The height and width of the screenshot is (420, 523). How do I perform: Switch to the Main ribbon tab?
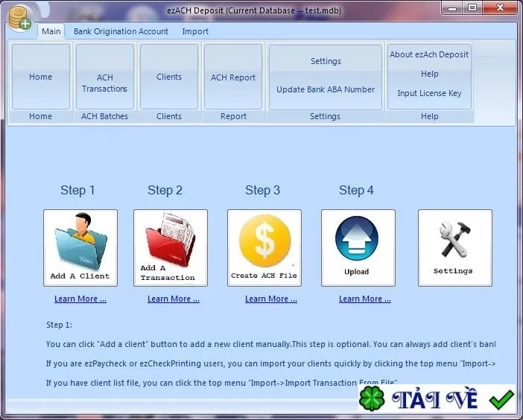click(x=51, y=31)
